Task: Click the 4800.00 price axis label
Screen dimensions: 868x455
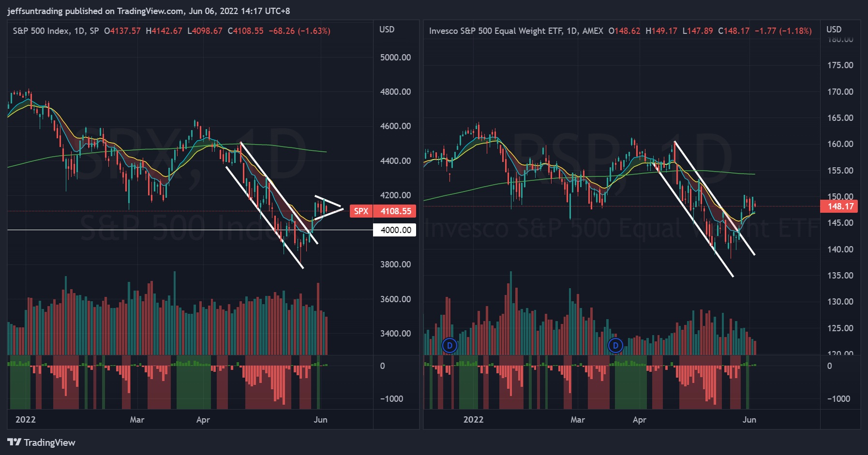Action: tap(395, 92)
